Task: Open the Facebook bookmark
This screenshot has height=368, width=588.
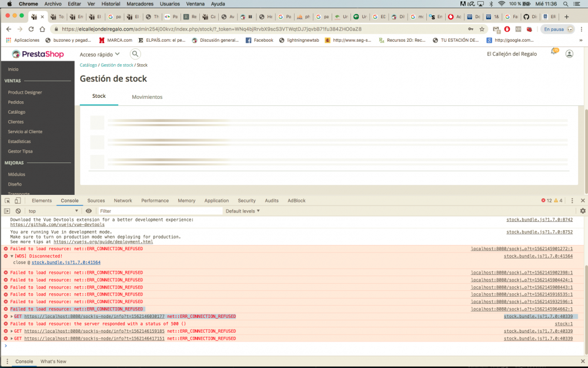Action: click(x=259, y=40)
